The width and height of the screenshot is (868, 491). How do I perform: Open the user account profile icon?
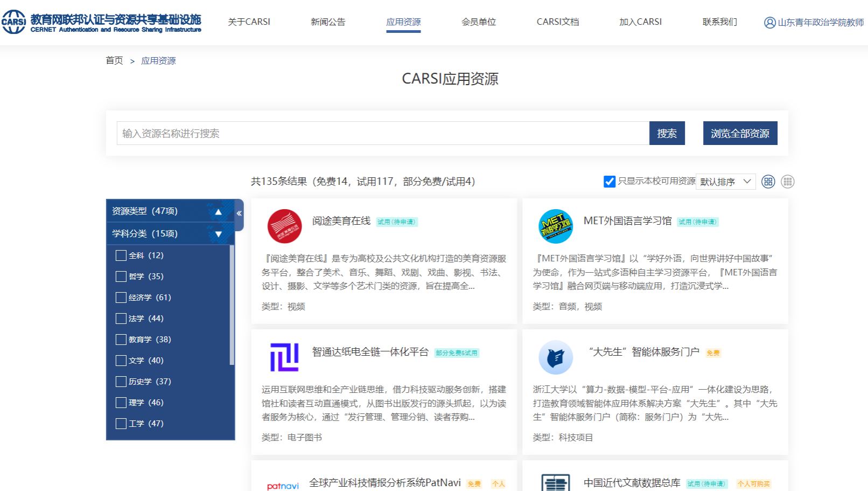coord(769,23)
